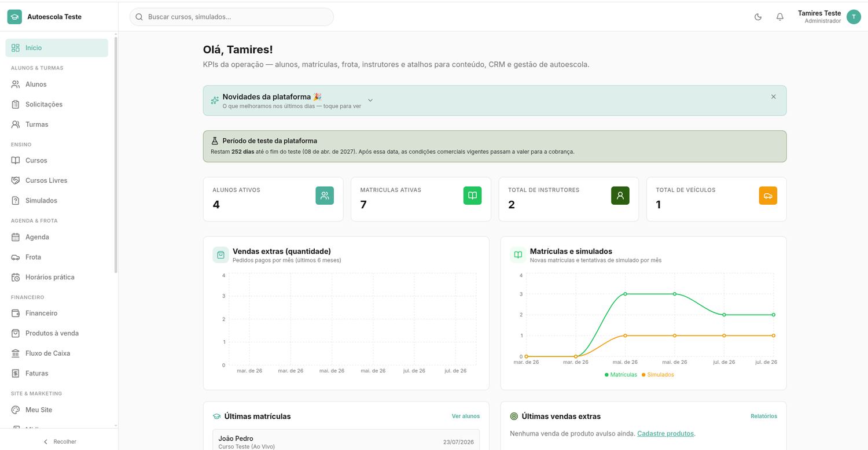Screen dimensions: 868x450
Task: Collapse the sidebar with Recolher
Action: (59, 441)
